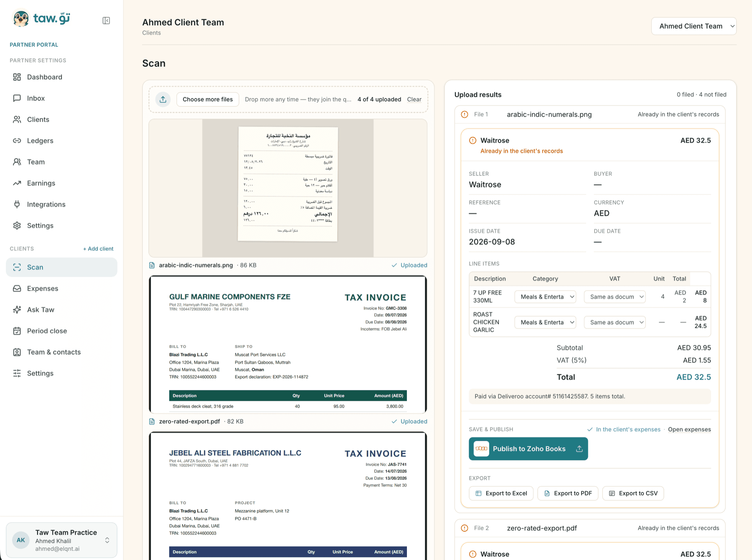Click the + Add client link
752x560 pixels.
pos(98,248)
